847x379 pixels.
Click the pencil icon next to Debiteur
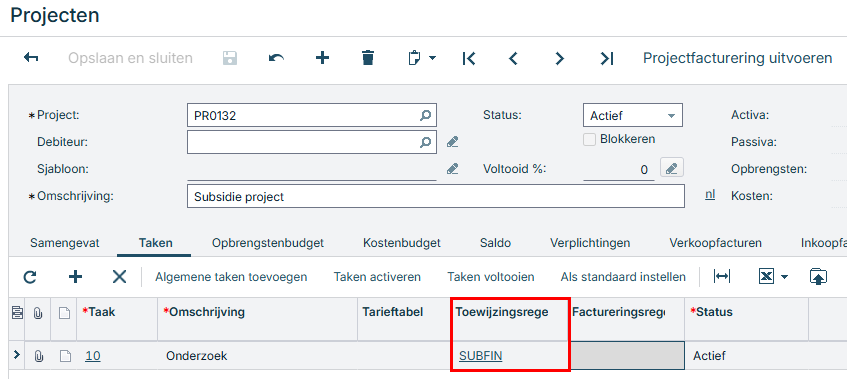tap(453, 142)
